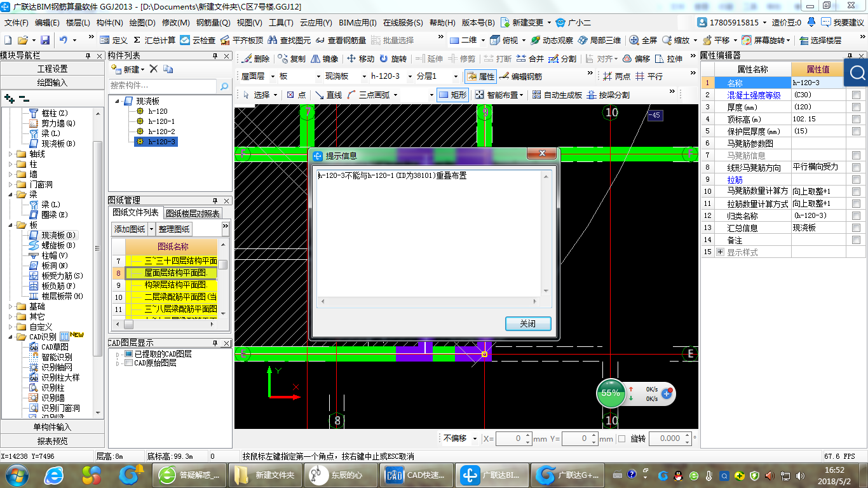Viewport: 868px width, 488px height.
Task: Select 点 point drawing tool
Action: click(x=296, y=95)
